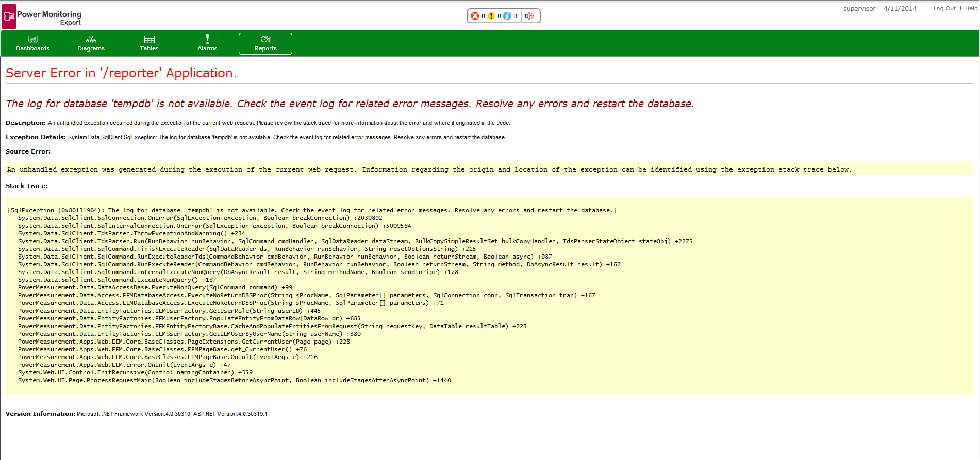Click the 'Server Error in /reporter Application' heading

121,73
